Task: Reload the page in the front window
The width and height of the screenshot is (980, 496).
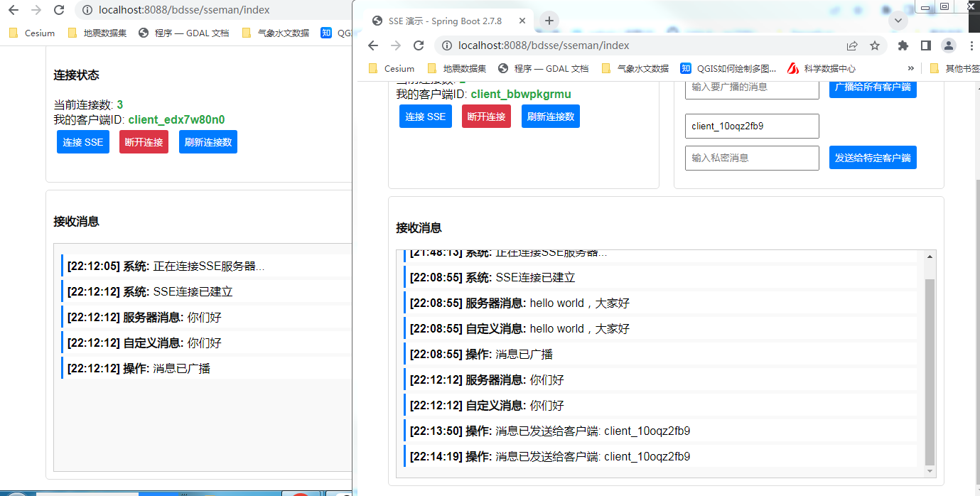Action: 419,45
